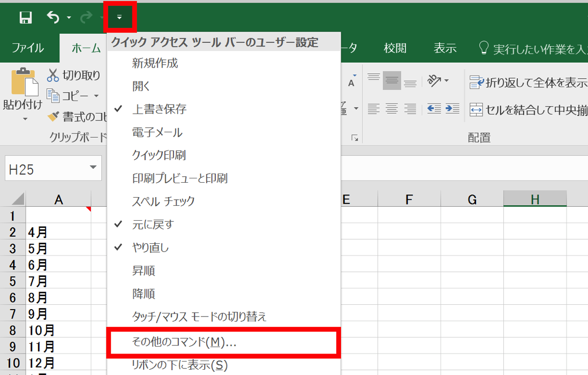
Task: Click the increase indent icon
Action: (x=453, y=109)
